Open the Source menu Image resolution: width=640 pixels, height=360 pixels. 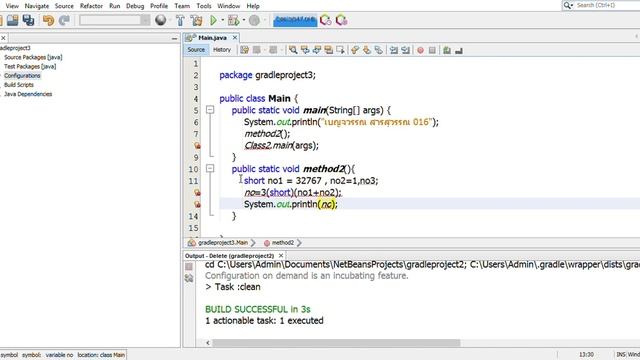click(64, 6)
